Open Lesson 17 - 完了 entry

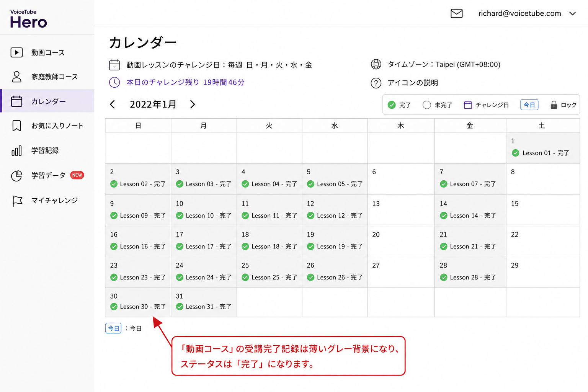pyautogui.click(x=204, y=247)
